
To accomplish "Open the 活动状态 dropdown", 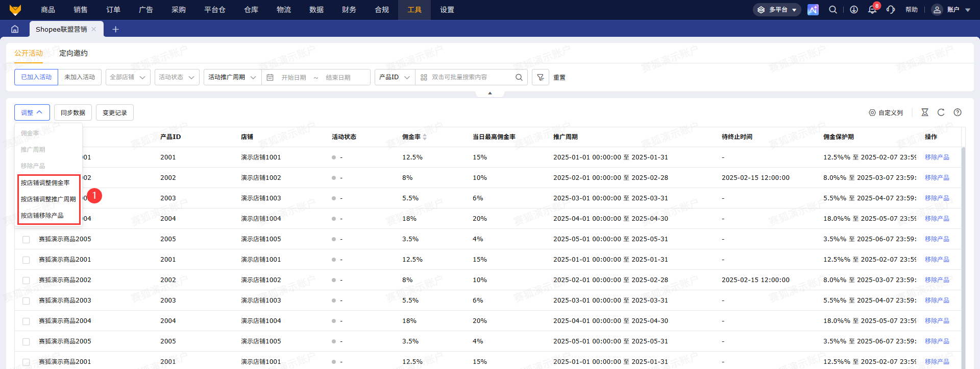I will [x=177, y=77].
